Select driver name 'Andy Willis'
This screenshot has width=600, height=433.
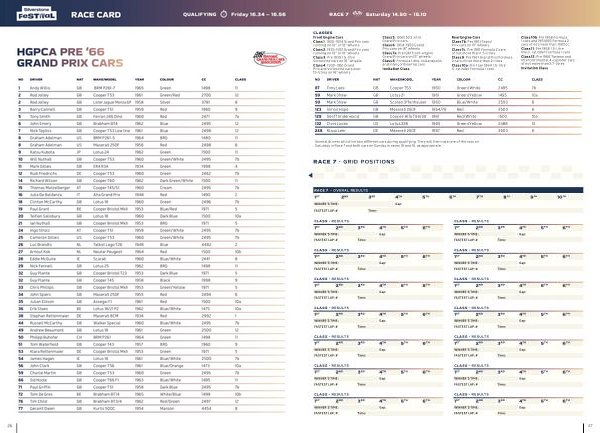[x=40, y=88]
